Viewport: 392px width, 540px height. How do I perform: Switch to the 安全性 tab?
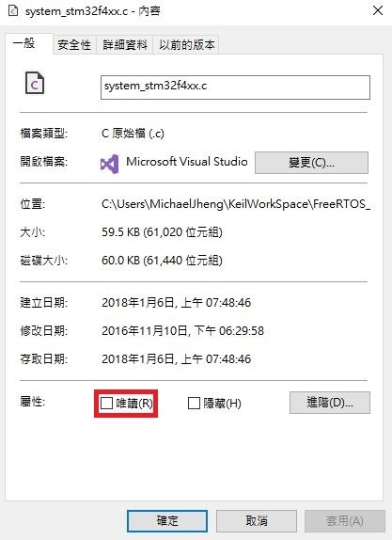pyautogui.click(x=74, y=45)
